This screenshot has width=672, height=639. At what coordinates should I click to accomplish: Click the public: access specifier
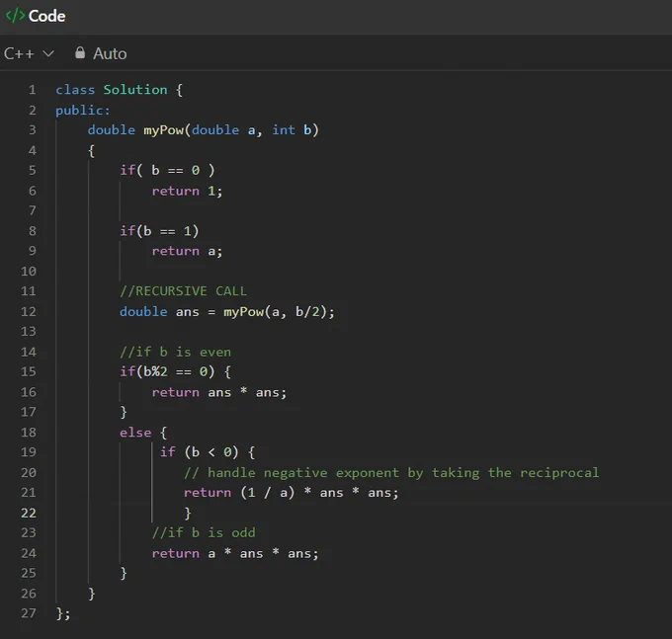click(83, 111)
